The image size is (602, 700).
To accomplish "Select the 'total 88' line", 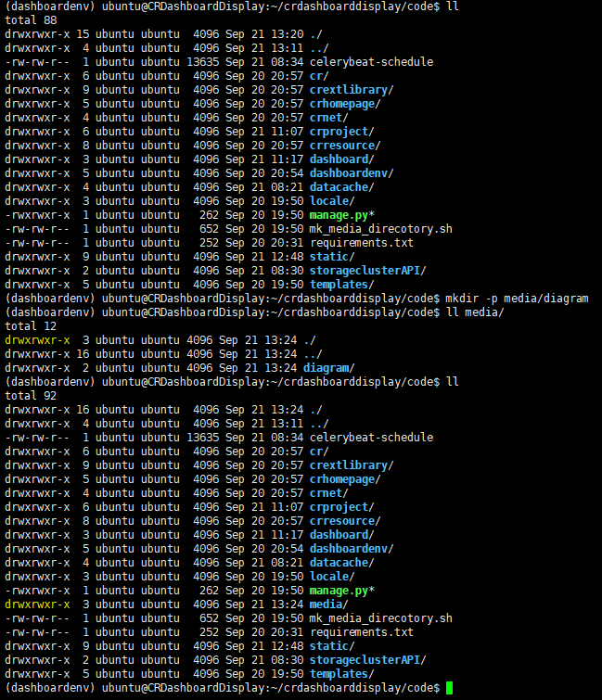I will [31, 20].
